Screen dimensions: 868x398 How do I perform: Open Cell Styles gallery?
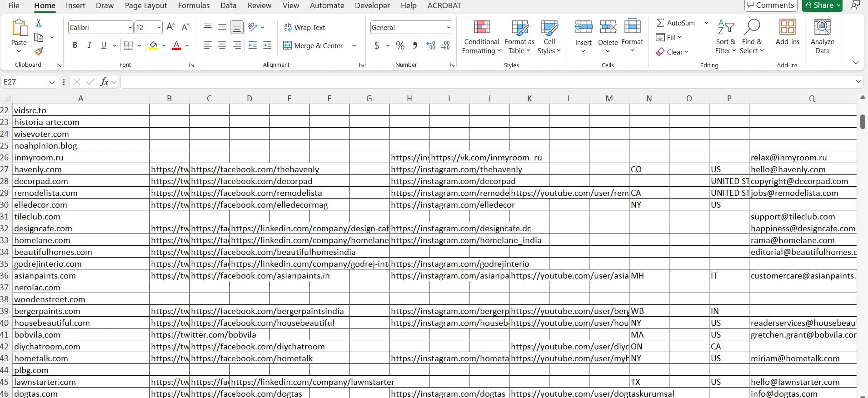pos(549,37)
